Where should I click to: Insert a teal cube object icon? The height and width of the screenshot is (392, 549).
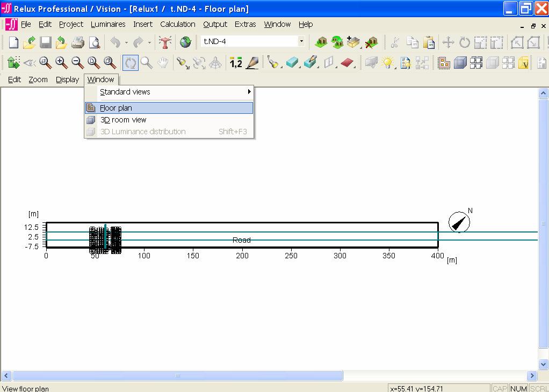tap(292, 63)
